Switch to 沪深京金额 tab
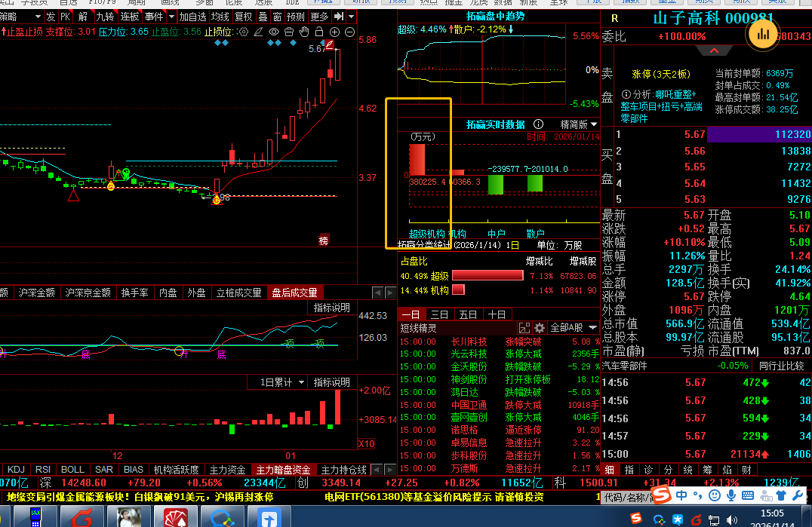Image resolution: width=812 pixels, height=527 pixels. 88,293
